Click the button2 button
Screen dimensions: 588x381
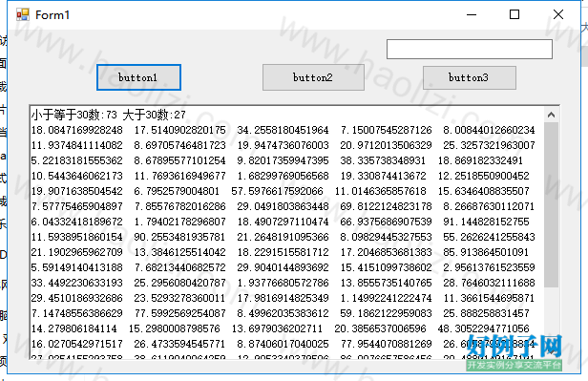click(313, 77)
